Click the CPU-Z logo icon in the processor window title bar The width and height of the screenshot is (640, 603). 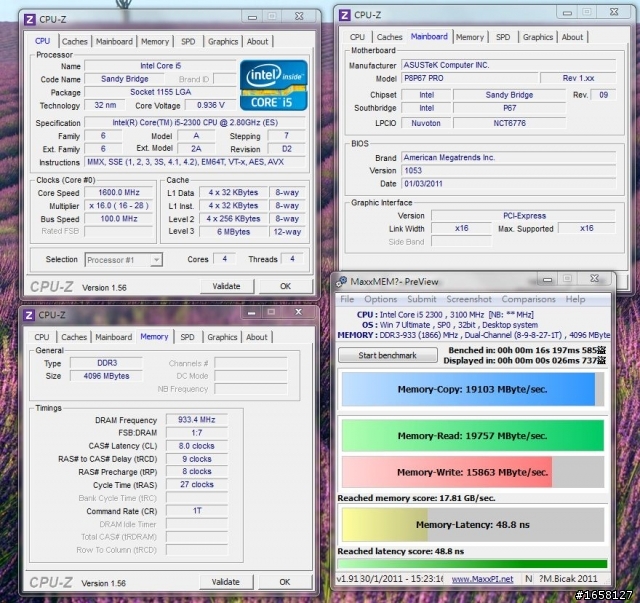(29, 19)
